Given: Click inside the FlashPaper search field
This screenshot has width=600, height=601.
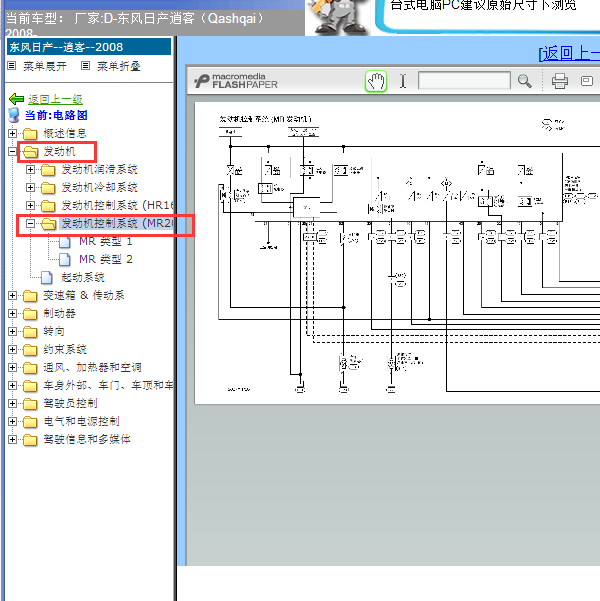Looking at the screenshot, I should pyautogui.click(x=464, y=81).
